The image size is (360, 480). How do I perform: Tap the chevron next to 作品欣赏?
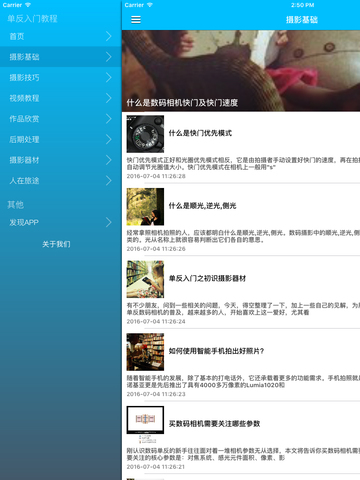(108, 119)
